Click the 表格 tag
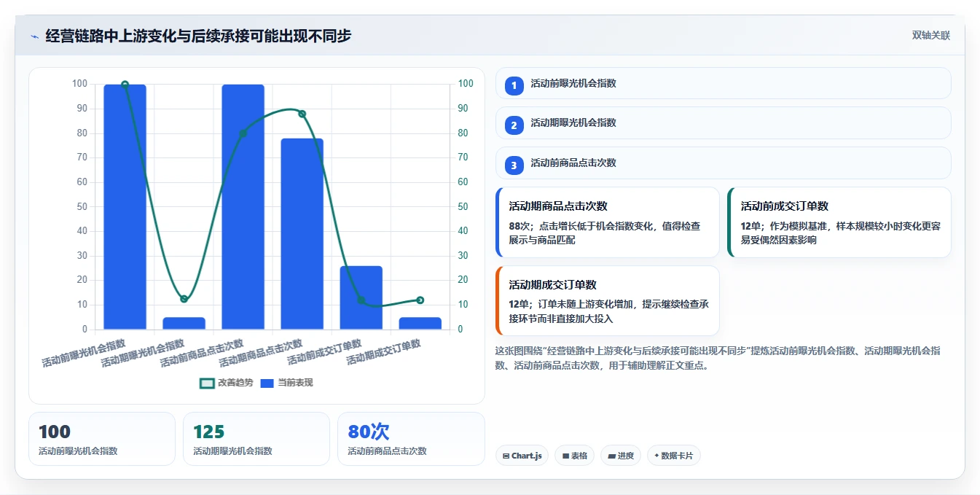Viewport: 980px width, 495px height. click(x=574, y=456)
